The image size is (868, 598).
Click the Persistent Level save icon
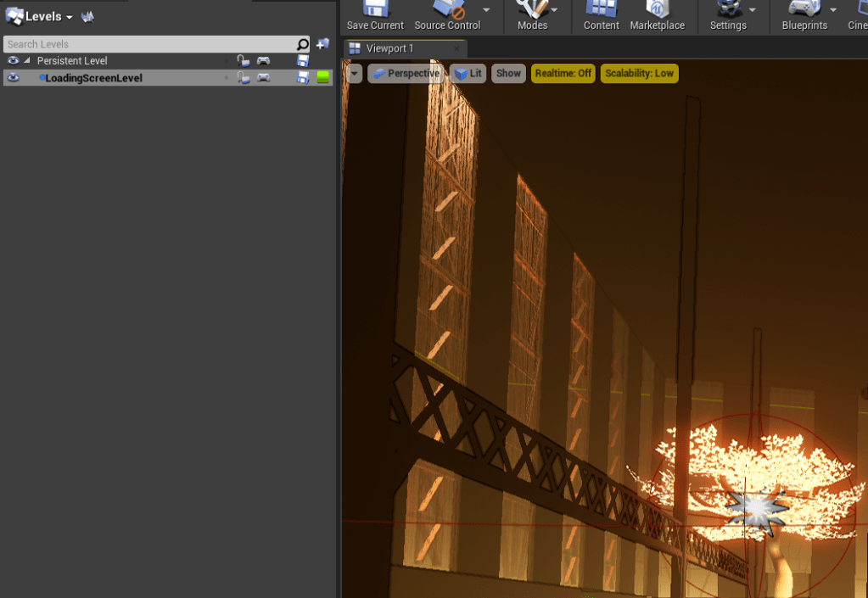pyautogui.click(x=303, y=61)
